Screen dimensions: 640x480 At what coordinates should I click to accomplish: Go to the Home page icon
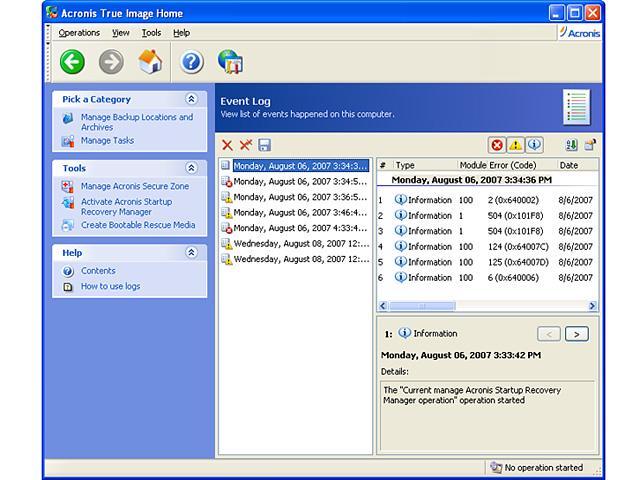click(x=150, y=62)
